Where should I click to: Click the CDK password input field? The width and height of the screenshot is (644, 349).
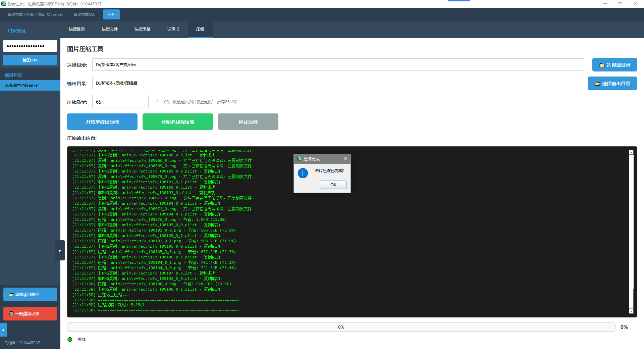click(30, 46)
